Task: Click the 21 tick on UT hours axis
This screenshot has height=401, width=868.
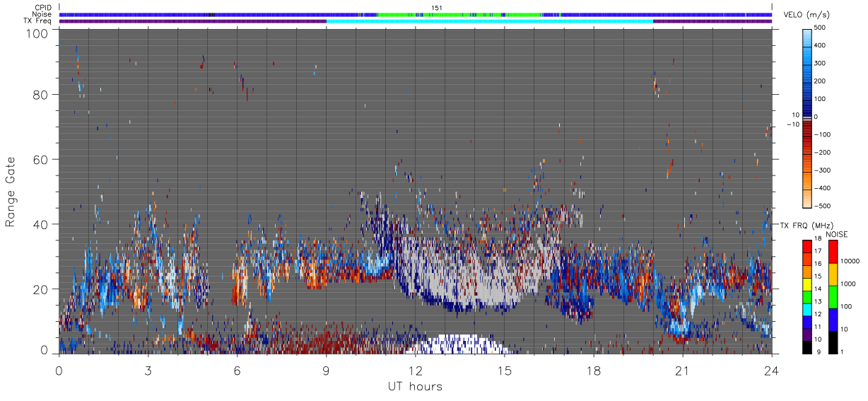Action: (682, 371)
